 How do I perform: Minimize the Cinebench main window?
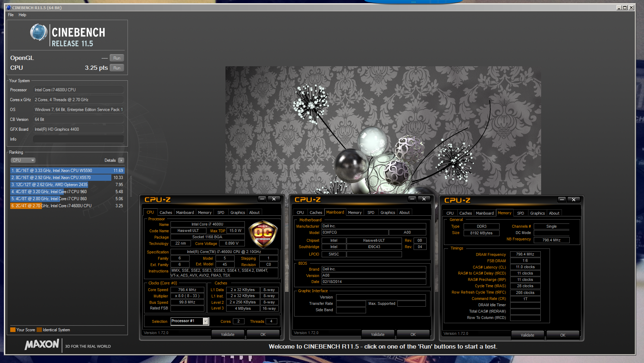(x=619, y=7)
